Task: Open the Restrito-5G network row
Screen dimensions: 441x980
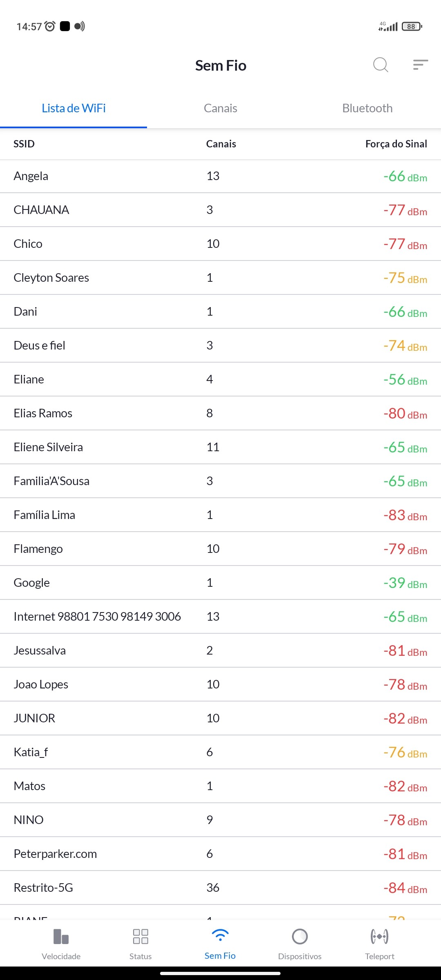Action: click(220, 888)
